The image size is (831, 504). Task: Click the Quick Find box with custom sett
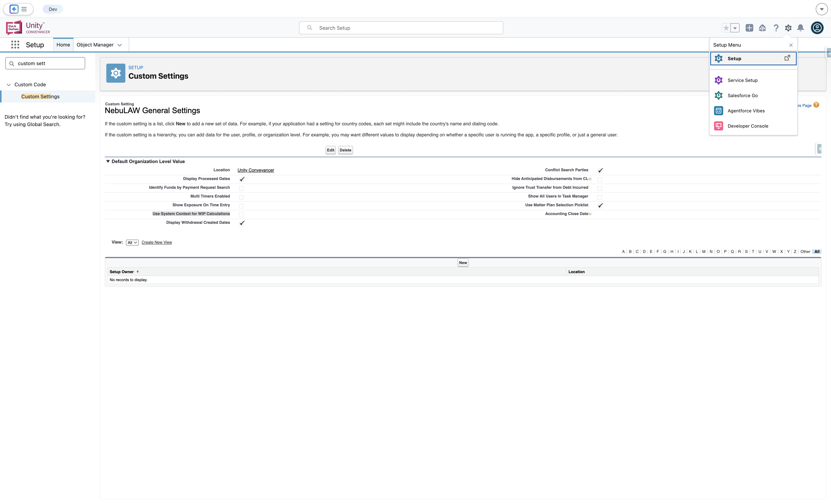point(45,63)
